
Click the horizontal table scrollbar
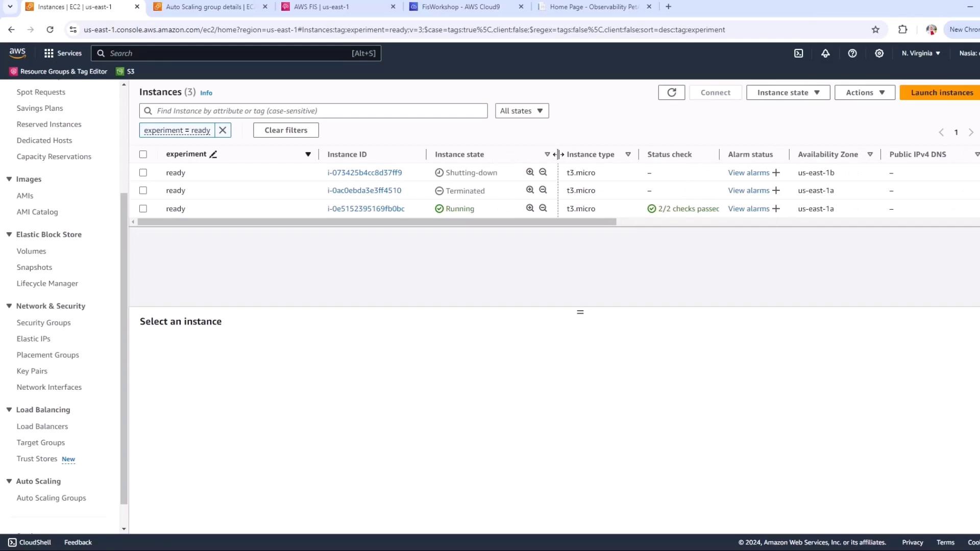tap(377, 222)
